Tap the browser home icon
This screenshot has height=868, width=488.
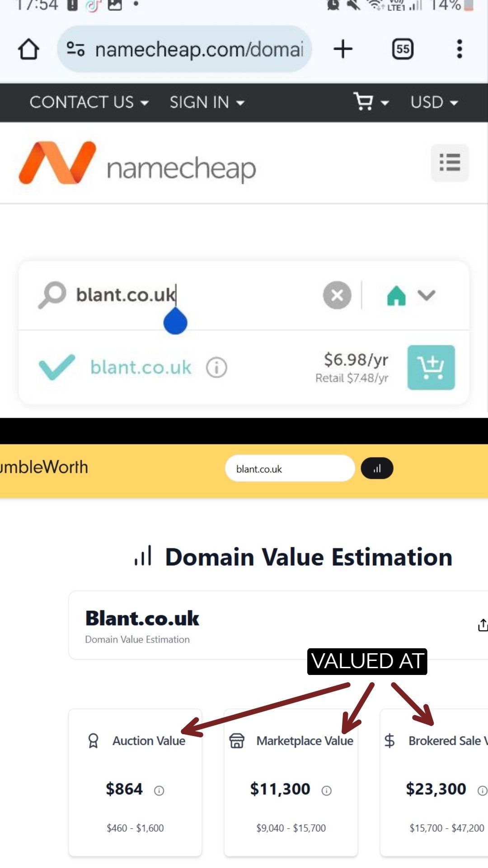(28, 49)
